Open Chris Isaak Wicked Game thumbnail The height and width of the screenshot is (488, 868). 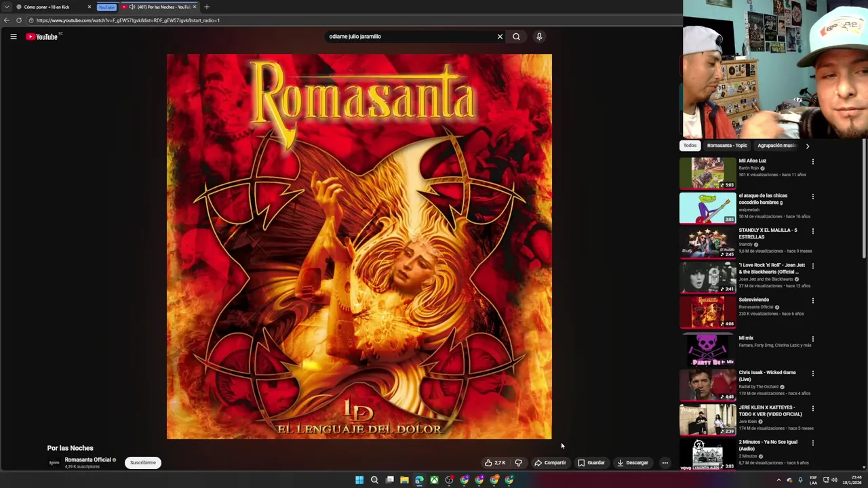click(x=708, y=384)
